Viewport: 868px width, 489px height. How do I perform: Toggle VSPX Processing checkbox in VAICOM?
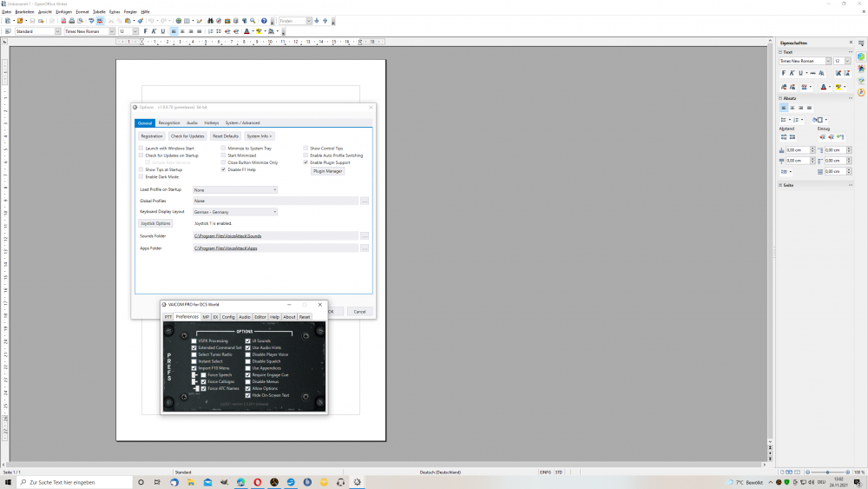pyautogui.click(x=194, y=341)
